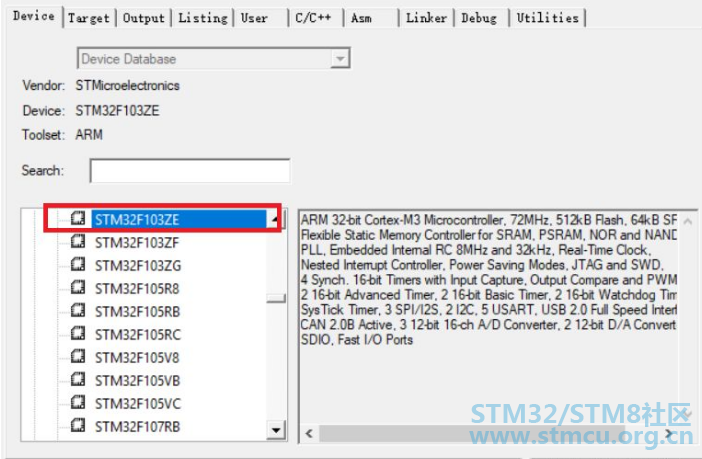Click the chip icon beside STM32F105RC
The width and height of the screenshot is (702, 459).
(x=79, y=334)
